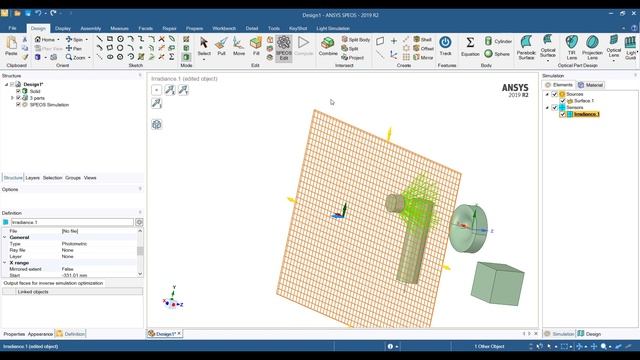Toggle the Irradiance 1 checkbox
The image size is (640, 360).
(x=562, y=114)
